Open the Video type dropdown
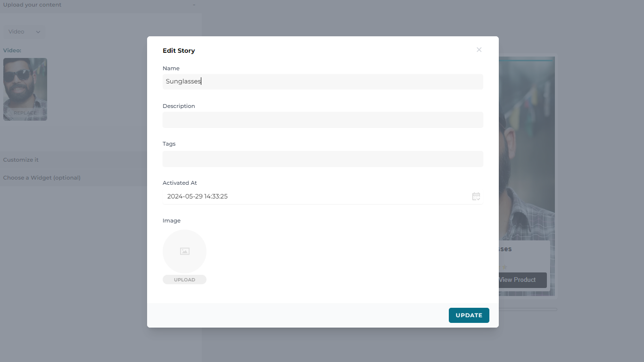Image resolution: width=644 pixels, height=362 pixels. coord(25,32)
